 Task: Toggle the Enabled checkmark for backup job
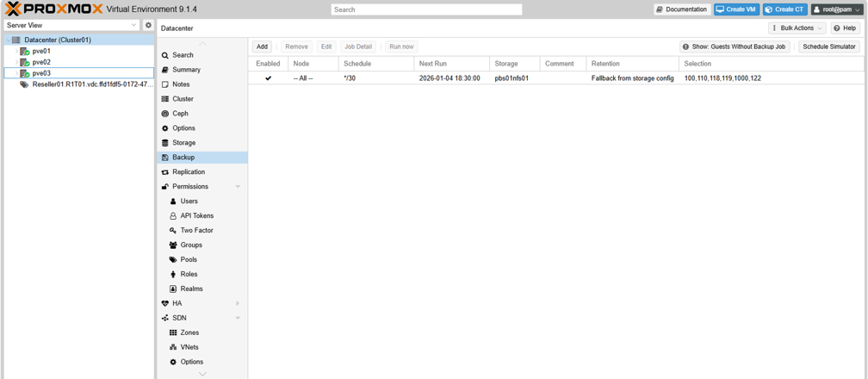tap(269, 78)
